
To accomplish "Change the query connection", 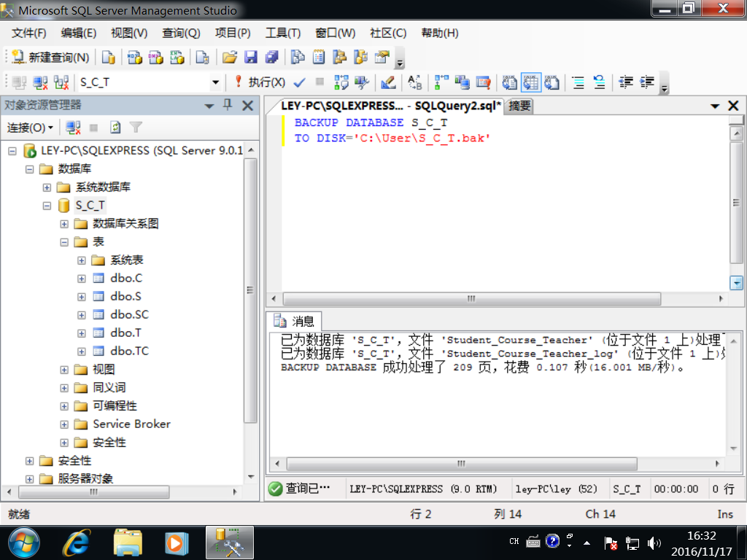I will [x=61, y=82].
